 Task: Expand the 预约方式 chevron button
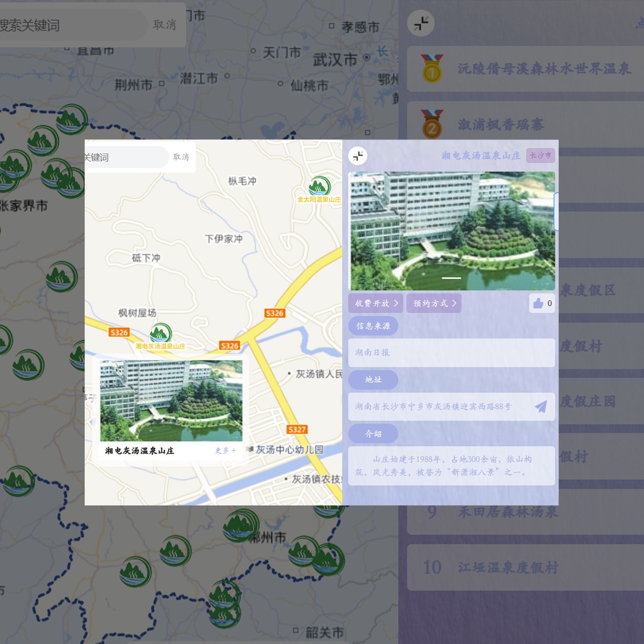[434, 303]
